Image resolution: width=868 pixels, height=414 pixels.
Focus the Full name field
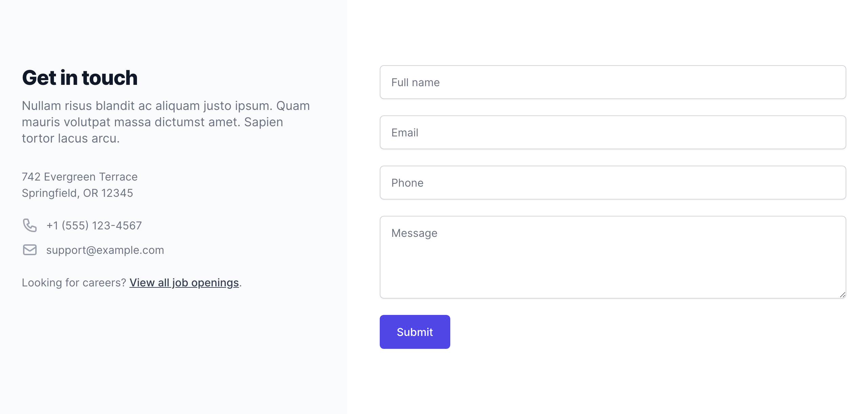[613, 82]
